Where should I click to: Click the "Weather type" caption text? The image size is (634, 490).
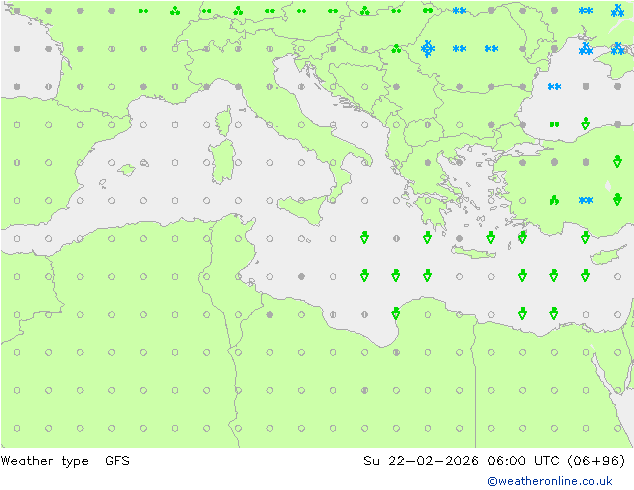tap(45, 461)
